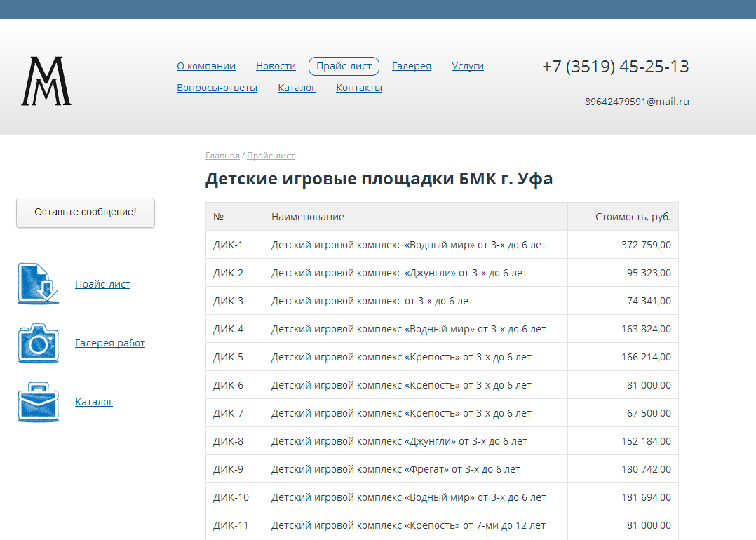Click the ДИК-5 «Крепость» complex name
The height and width of the screenshot is (540, 756).
click(x=401, y=357)
